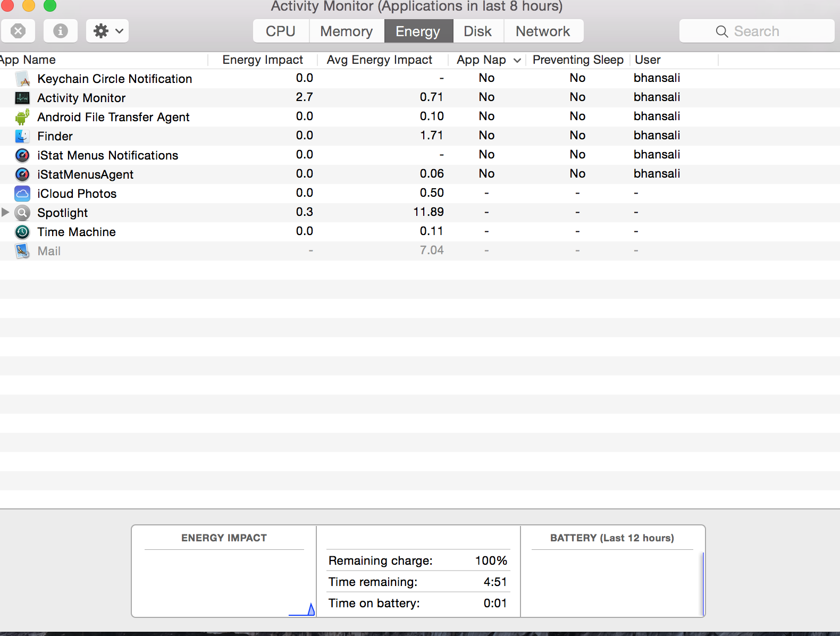
Task: Click Finder's 1.71 average energy value
Action: click(x=432, y=135)
